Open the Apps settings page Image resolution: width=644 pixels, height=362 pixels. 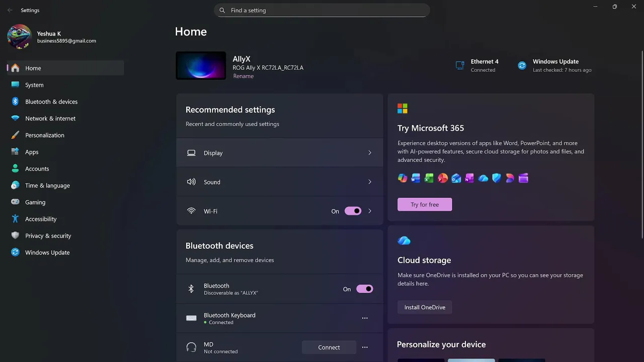[65, 152]
